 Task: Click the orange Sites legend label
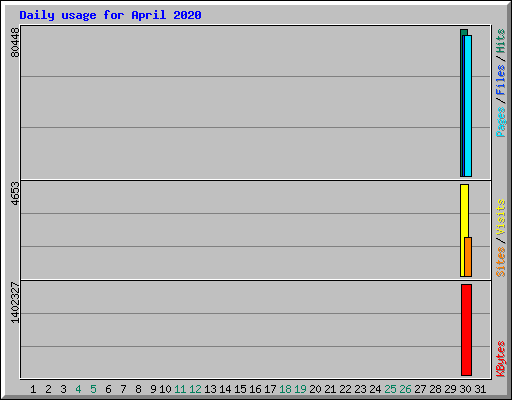coord(501,262)
